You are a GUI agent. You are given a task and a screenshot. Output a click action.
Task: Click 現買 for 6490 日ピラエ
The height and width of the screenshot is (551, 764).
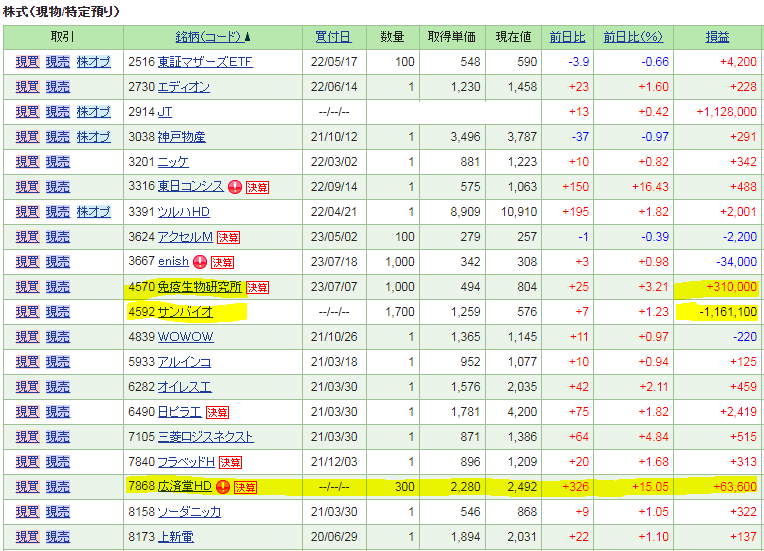coord(27,412)
